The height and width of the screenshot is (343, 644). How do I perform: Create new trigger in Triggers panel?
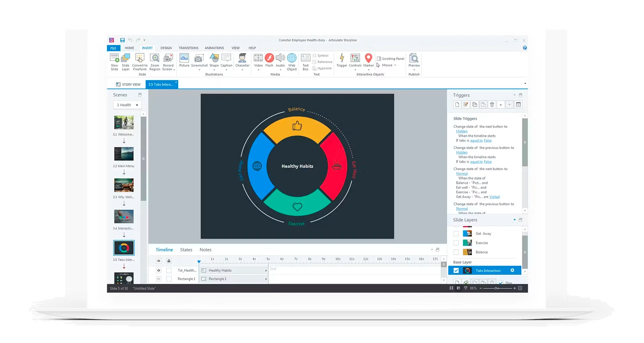click(457, 105)
